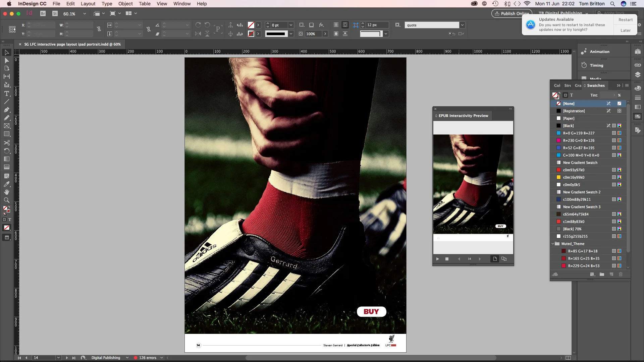Toggle constrain proportions for width and height
The height and width of the screenshot is (362, 644).
99,29
